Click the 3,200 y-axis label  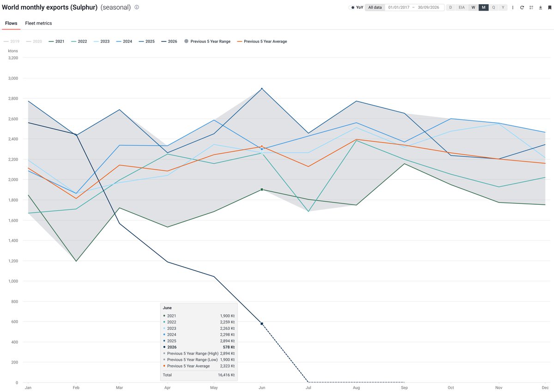(12, 58)
